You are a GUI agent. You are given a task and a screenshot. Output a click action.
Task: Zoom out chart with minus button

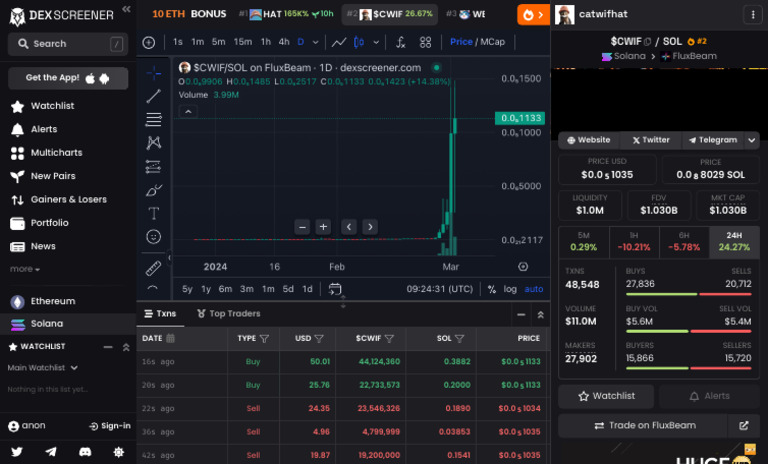point(302,227)
